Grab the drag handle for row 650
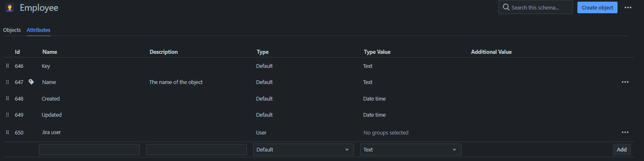644x161 pixels. 7,132
